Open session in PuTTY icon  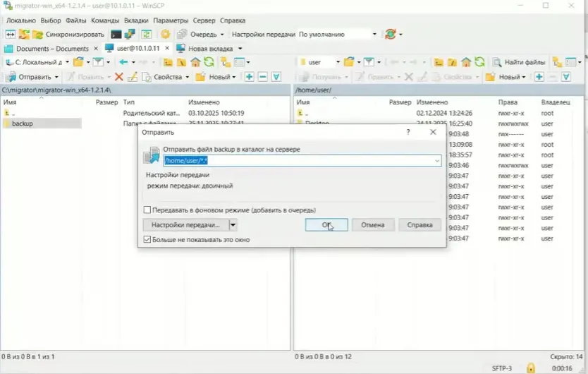(130, 35)
